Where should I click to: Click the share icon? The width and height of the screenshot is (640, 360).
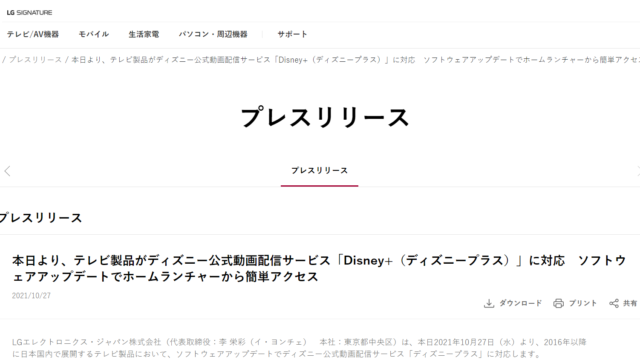tap(614, 303)
